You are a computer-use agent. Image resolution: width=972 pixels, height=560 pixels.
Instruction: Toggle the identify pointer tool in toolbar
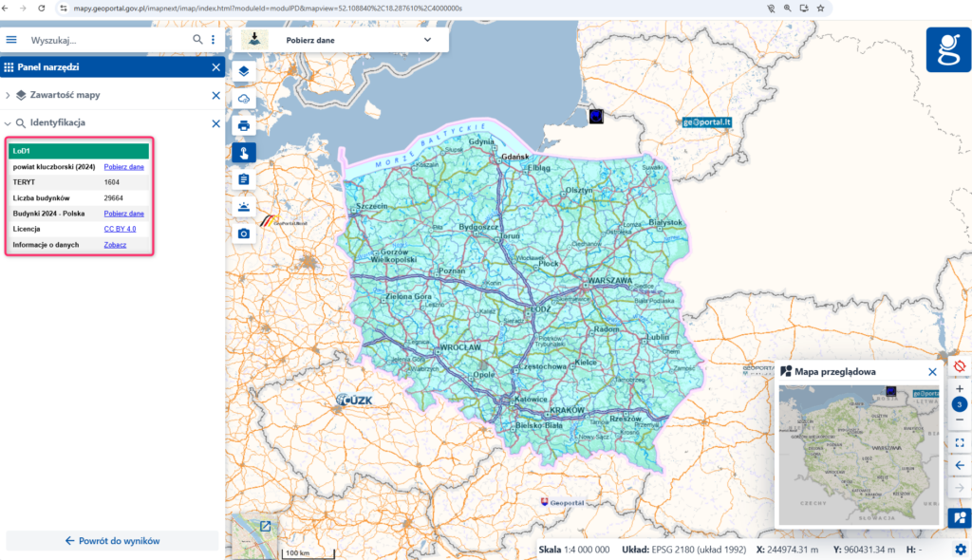(x=244, y=153)
